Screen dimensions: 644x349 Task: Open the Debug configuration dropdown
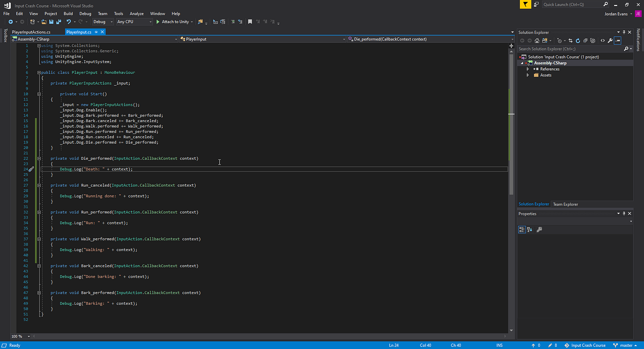point(103,22)
